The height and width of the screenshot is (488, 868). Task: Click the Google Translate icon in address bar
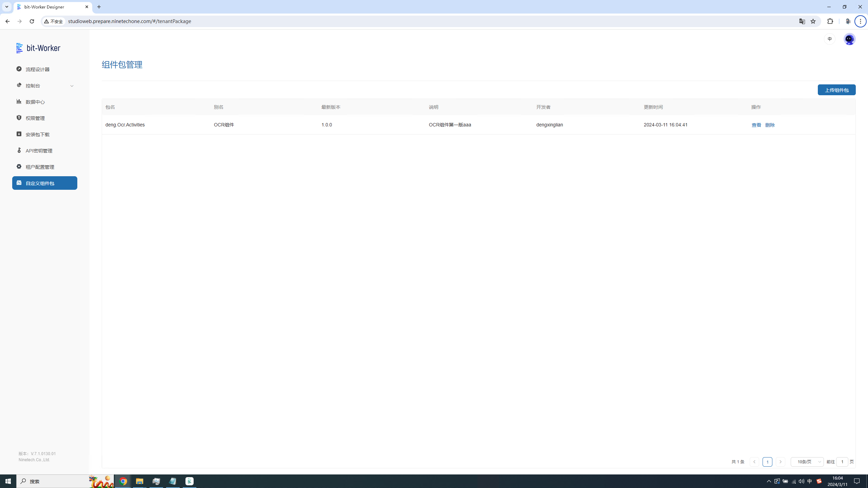pos(802,21)
